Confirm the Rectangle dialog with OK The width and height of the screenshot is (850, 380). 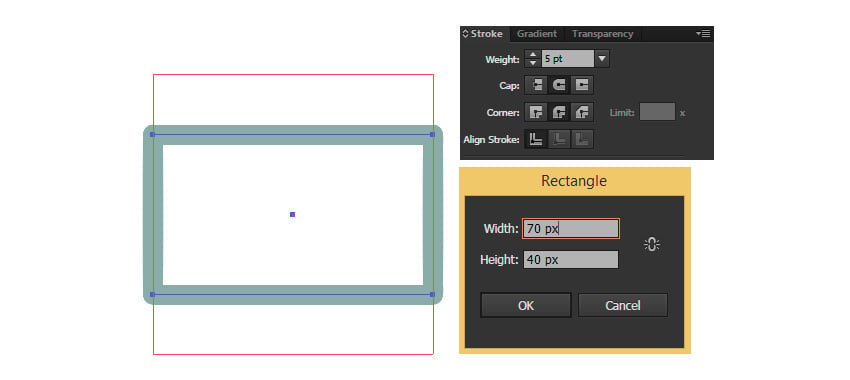click(526, 305)
